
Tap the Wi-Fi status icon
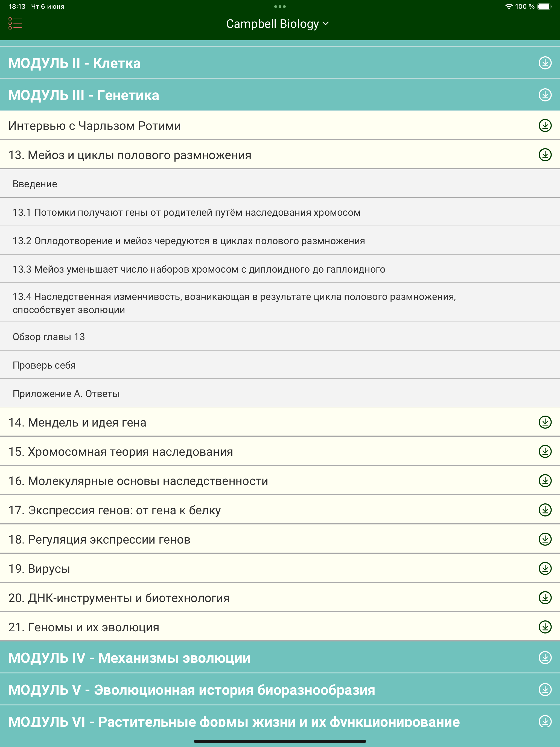tap(509, 6)
